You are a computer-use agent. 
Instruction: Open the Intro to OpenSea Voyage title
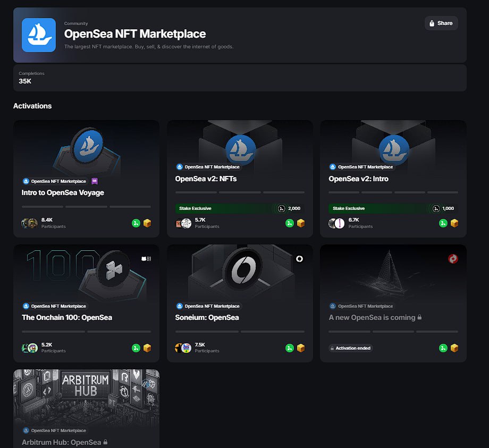[x=63, y=193]
